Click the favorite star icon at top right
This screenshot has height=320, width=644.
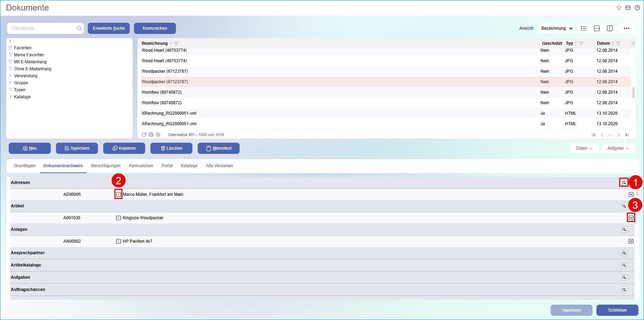tap(619, 8)
